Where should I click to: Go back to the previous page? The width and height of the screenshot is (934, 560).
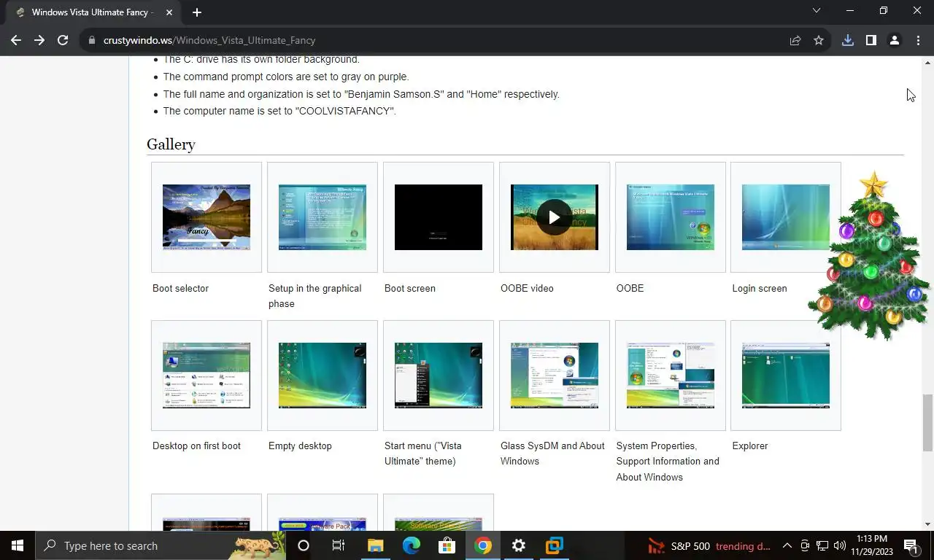16,40
